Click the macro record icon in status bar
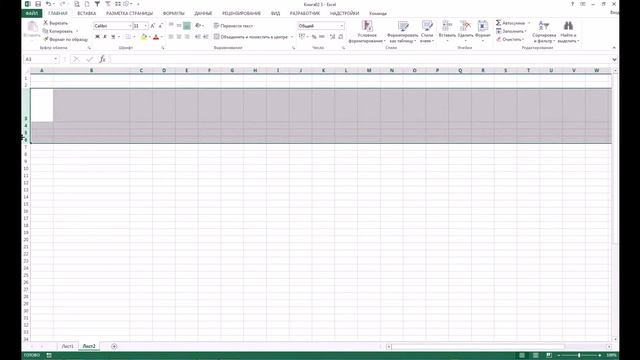Viewport: 640px width, 360px height. tap(49, 356)
